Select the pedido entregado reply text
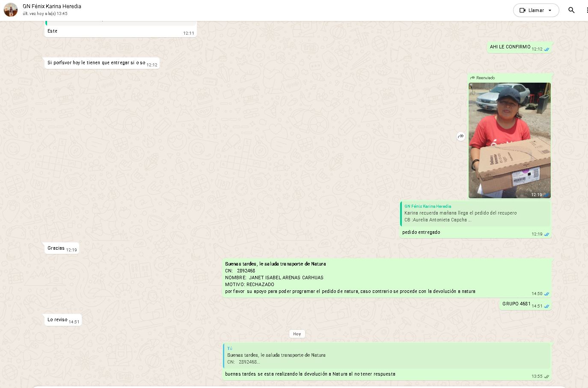Screen dimensions: 588x388 pyautogui.click(x=421, y=233)
